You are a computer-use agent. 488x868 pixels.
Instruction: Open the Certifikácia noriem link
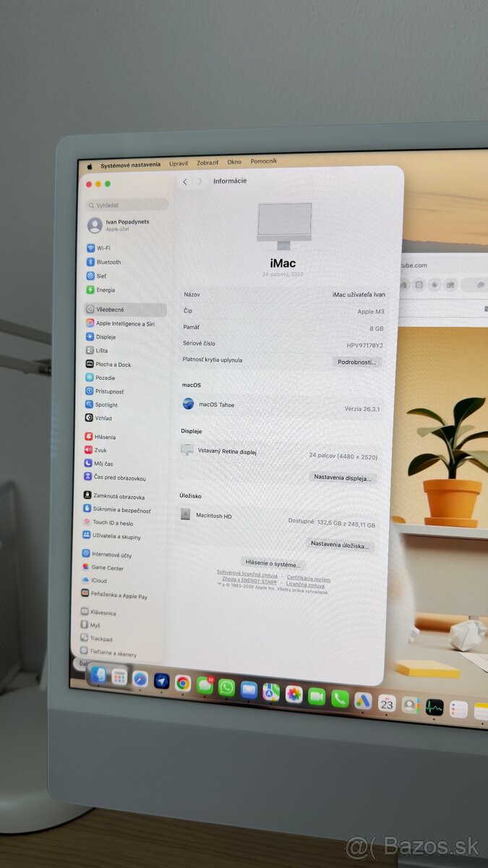309,578
